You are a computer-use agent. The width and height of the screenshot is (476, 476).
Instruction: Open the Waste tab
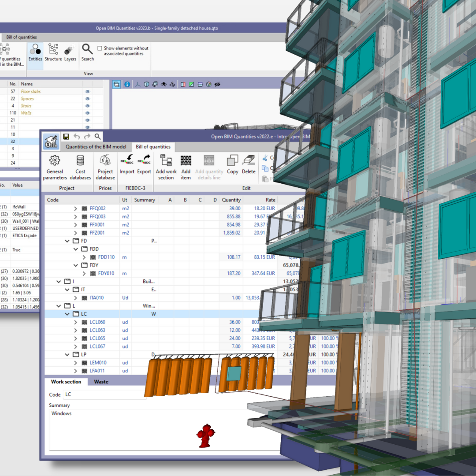coord(101,382)
